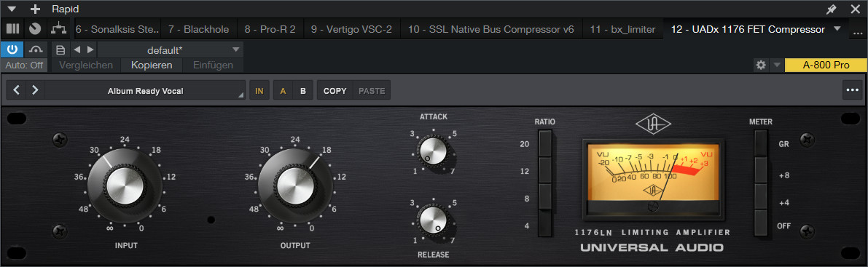The width and height of the screenshot is (868, 267).
Task: Switch to the 6 - Sonalksis Ste.. tab
Action: pos(117,29)
